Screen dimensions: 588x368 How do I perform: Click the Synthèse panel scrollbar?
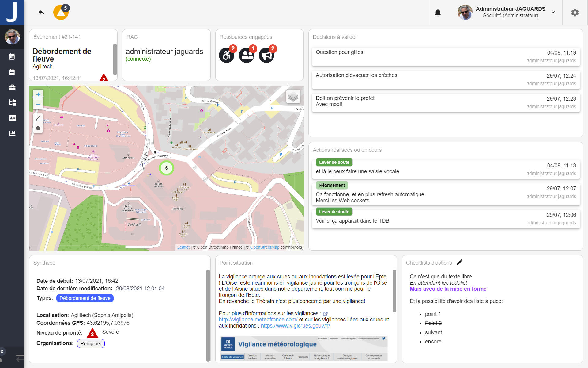coord(208,316)
